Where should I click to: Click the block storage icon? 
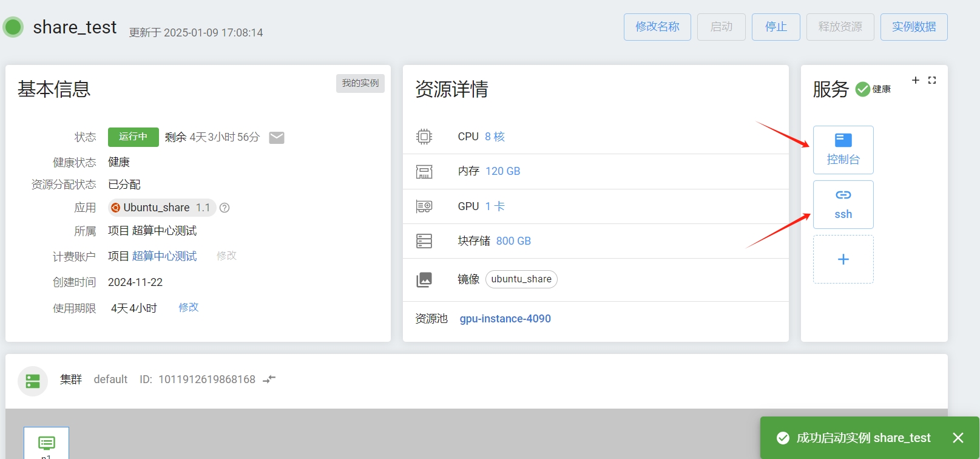(424, 241)
